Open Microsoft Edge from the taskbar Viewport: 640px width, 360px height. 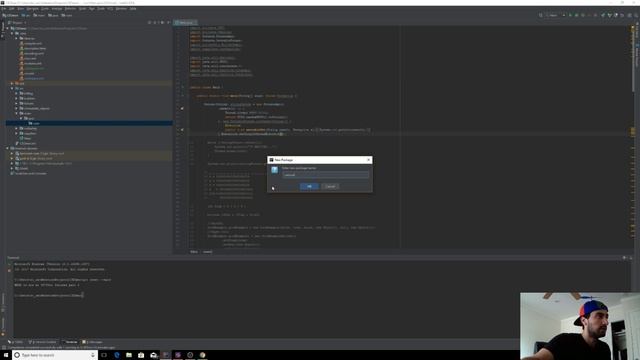(x=117, y=355)
